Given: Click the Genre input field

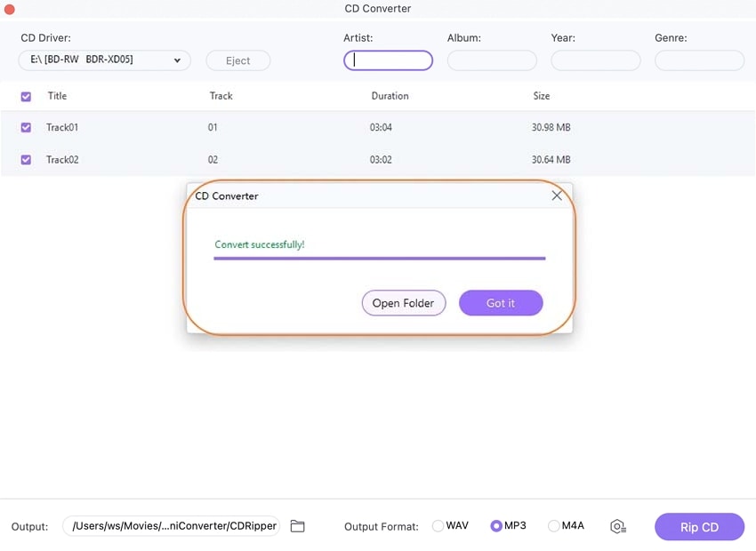Looking at the screenshot, I should tap(700, 60).
